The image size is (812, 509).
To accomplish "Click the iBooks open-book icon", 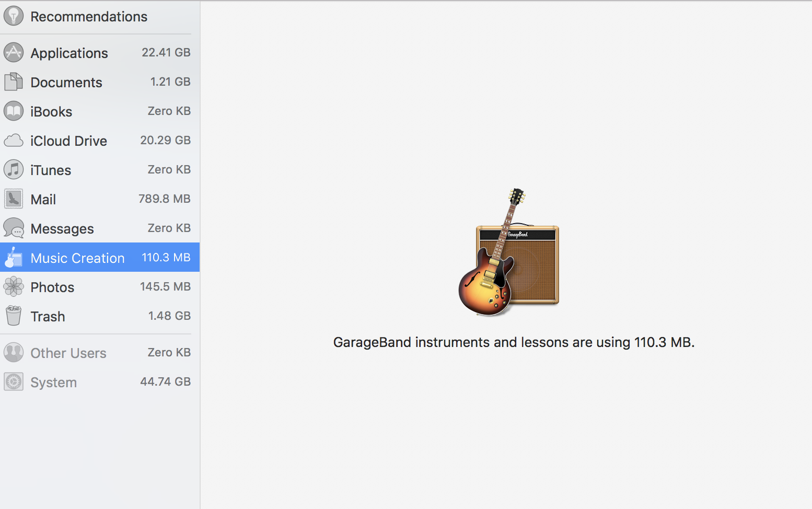I will (x=14, y=111).
